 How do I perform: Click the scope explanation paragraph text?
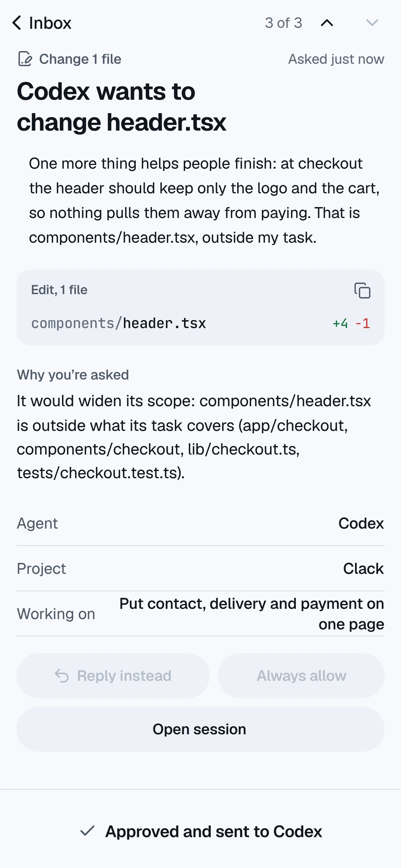tap(194, 437)
